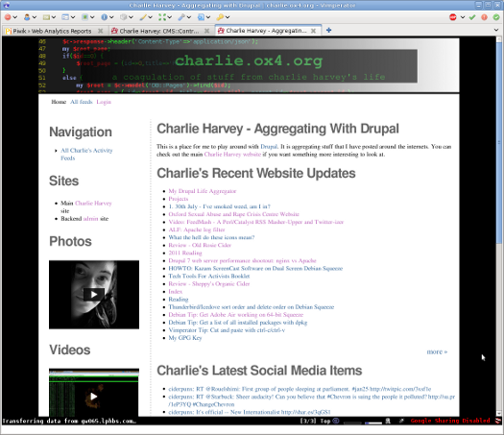Click the red Disable icon in Web Developer toolbar
The image size is (504, 435).
pos(8,17)
